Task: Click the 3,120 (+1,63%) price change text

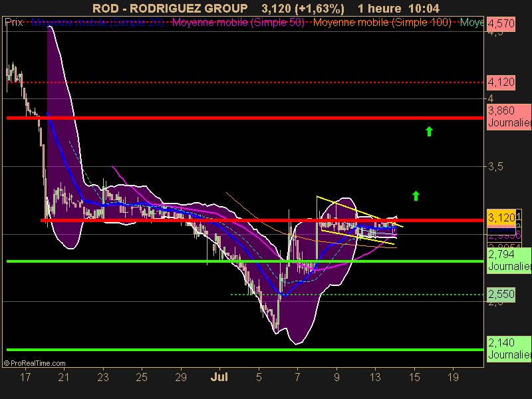Action: coord(303,9)
